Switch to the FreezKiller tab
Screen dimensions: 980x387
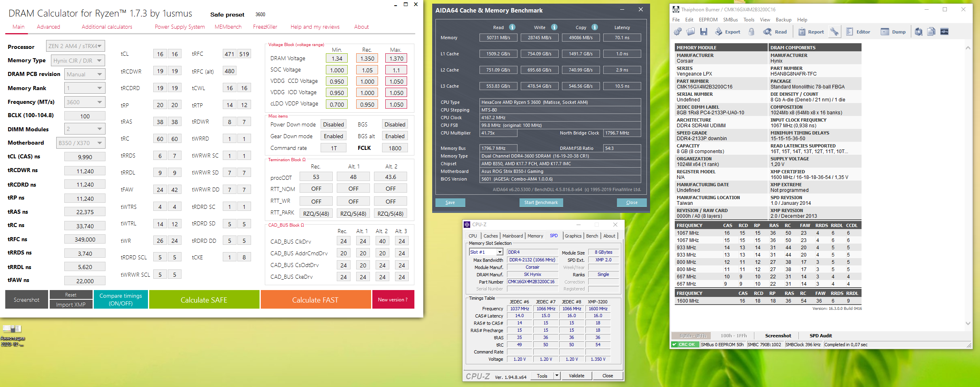[265, 27]
